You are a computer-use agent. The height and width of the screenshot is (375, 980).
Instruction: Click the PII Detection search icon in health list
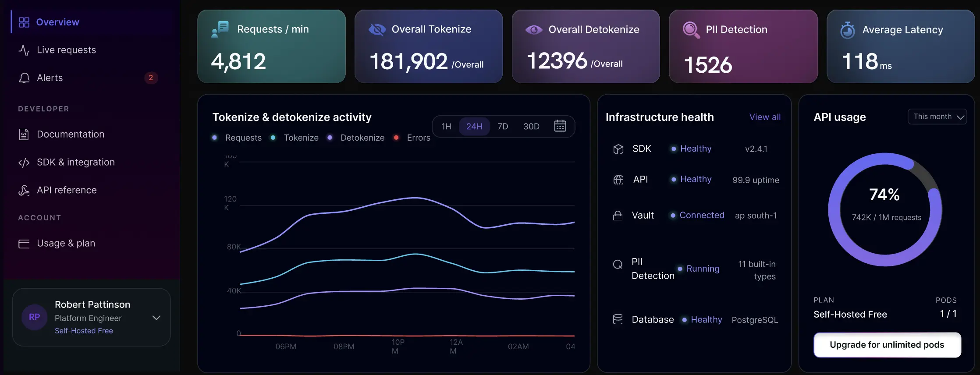tap(618, 265)
